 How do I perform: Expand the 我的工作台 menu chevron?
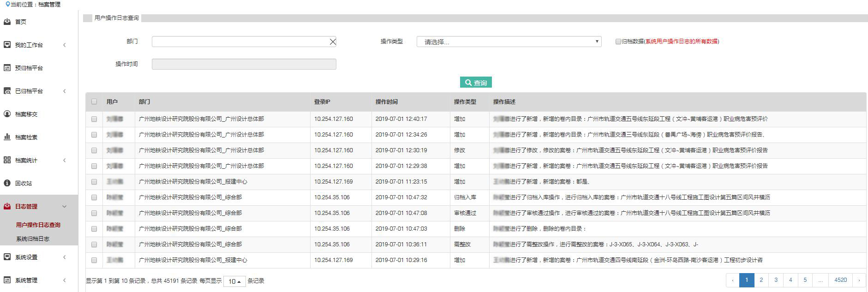click(x=64, y=45)
